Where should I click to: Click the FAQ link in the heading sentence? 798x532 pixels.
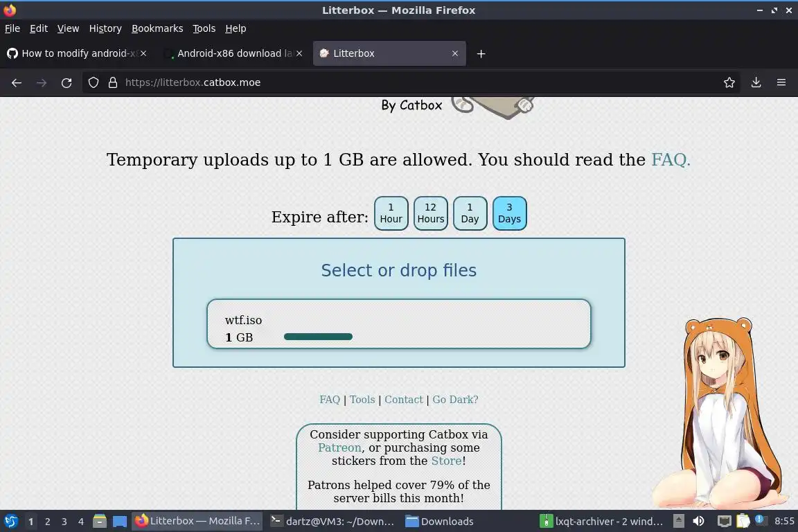point(671,160)
